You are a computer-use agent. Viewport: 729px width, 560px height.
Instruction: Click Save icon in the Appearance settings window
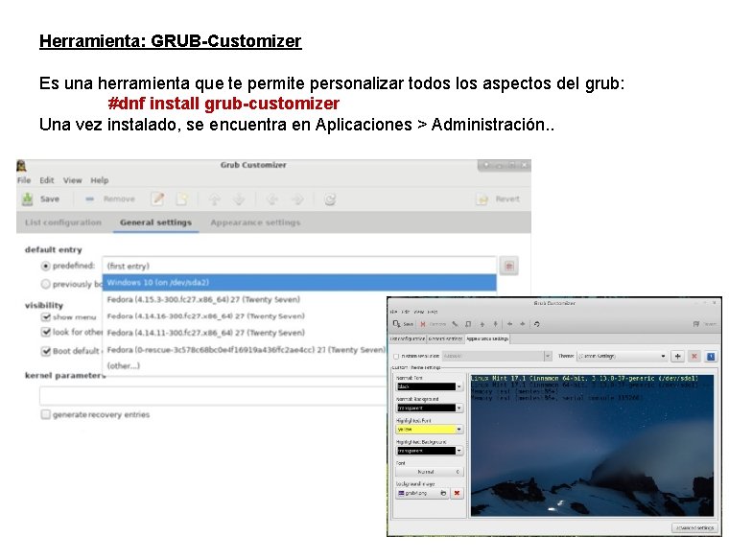click(x=396, y=324)
